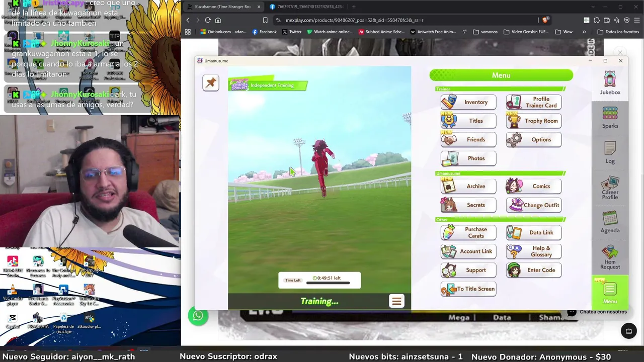Open the Chatea con nosotros chat
Screen dimensions: 644x362
click(598, 312)
